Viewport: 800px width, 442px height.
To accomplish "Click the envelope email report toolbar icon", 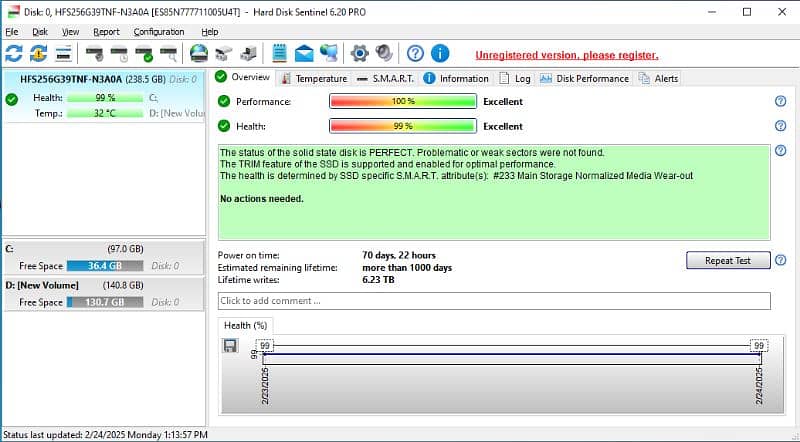I will [304, 53].
